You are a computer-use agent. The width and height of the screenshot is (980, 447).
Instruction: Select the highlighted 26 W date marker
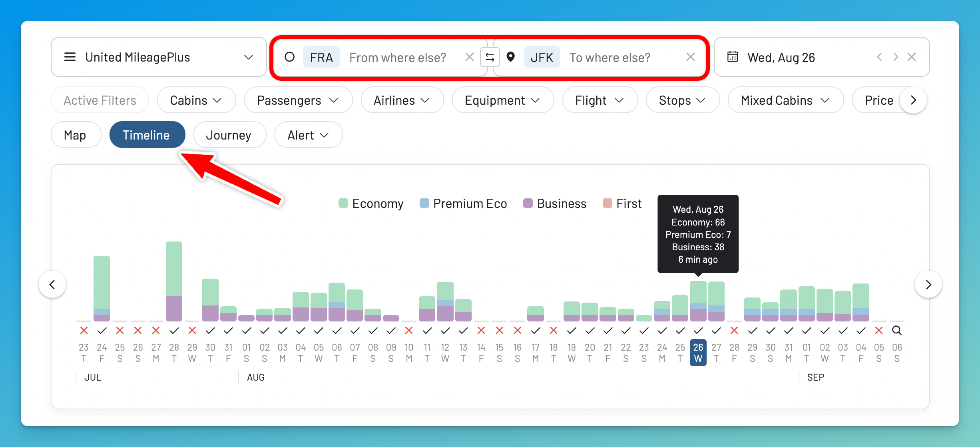698,353
